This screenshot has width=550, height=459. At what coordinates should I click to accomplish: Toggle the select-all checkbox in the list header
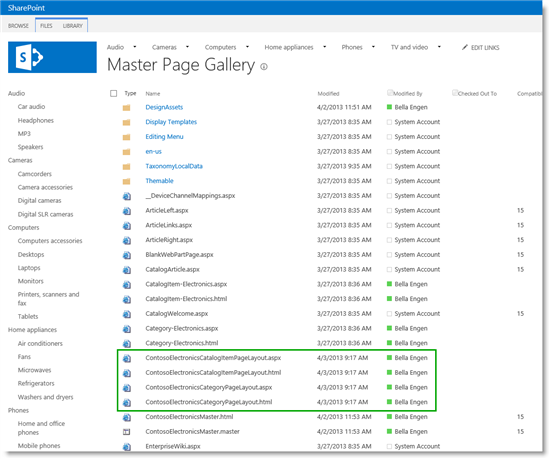click(x=113, y=93)
